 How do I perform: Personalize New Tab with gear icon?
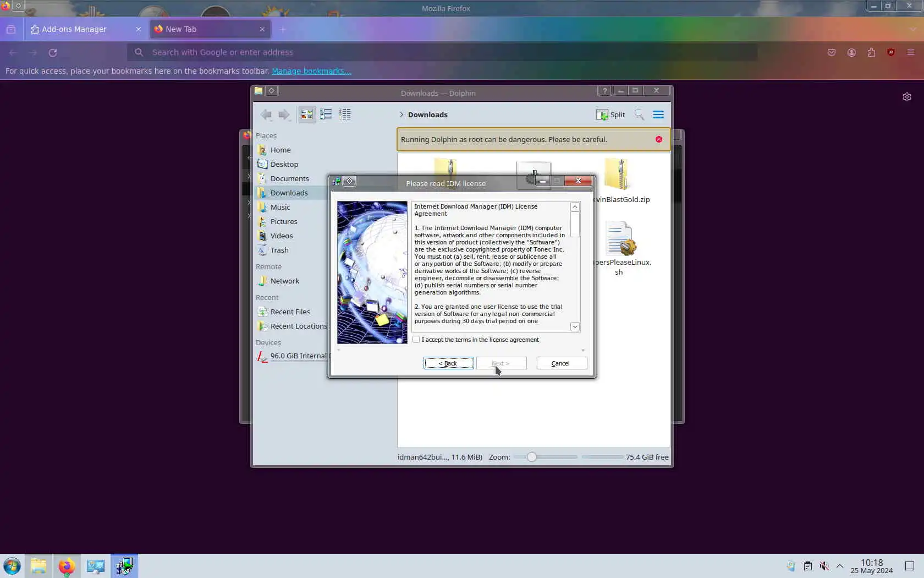coord(907,97)
